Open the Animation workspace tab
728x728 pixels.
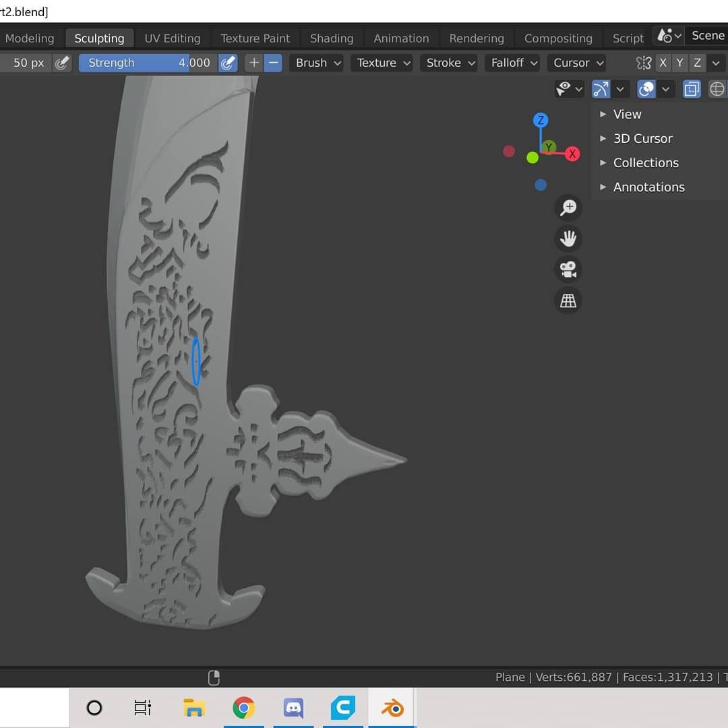tap(401, 38)
